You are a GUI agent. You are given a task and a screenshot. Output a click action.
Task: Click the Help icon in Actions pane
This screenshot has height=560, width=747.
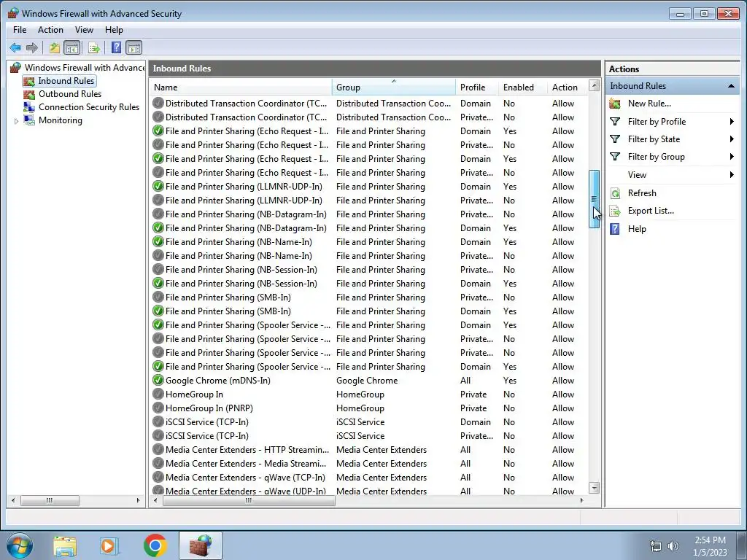[x=615, y=228]
